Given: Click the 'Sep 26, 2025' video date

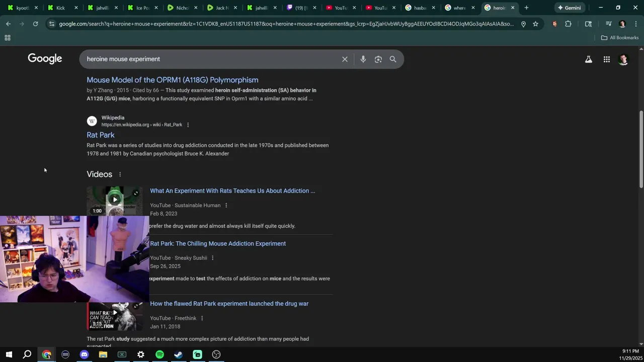Looking at the screenshot, I should click(165, 266).
